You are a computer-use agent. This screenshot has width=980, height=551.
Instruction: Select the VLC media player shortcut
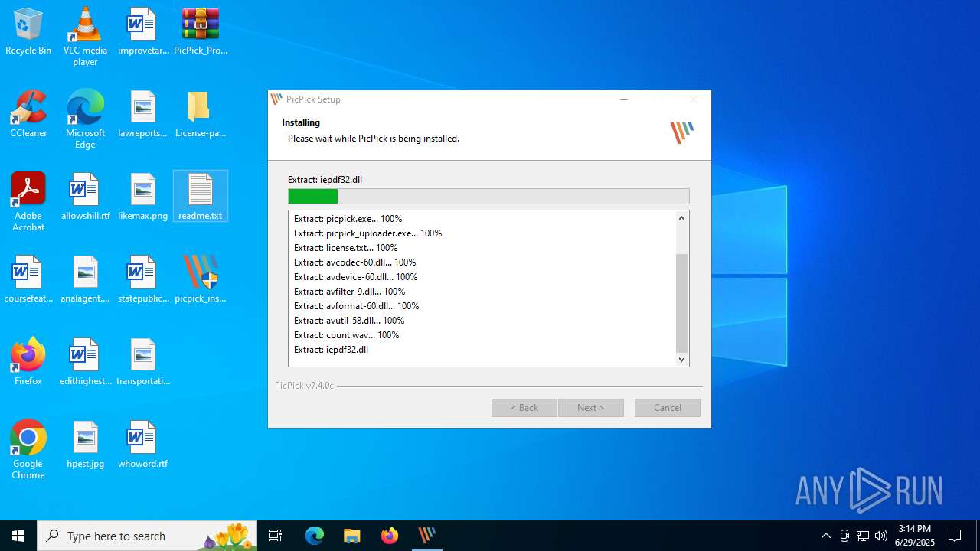coord(85,37)
